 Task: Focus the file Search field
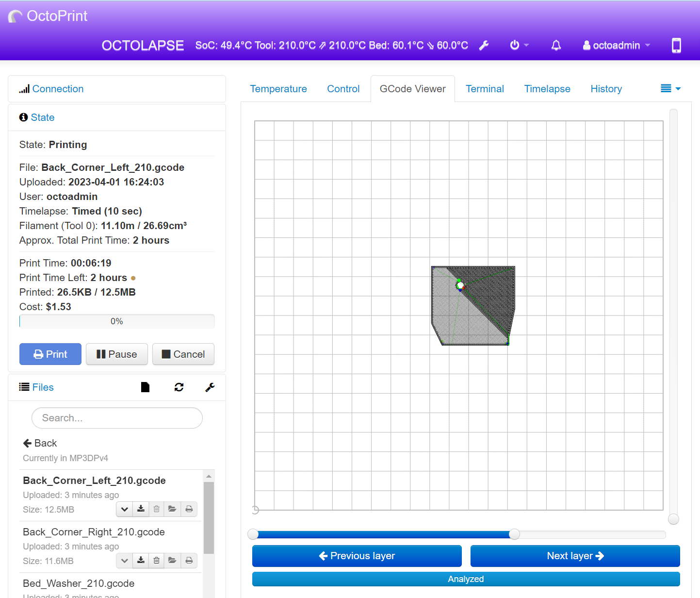[x=117, y=418]
